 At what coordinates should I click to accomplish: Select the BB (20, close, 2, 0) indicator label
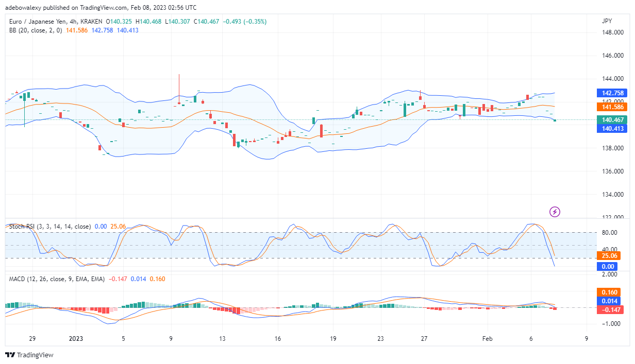pyautogui.click(x=36, y=30)
